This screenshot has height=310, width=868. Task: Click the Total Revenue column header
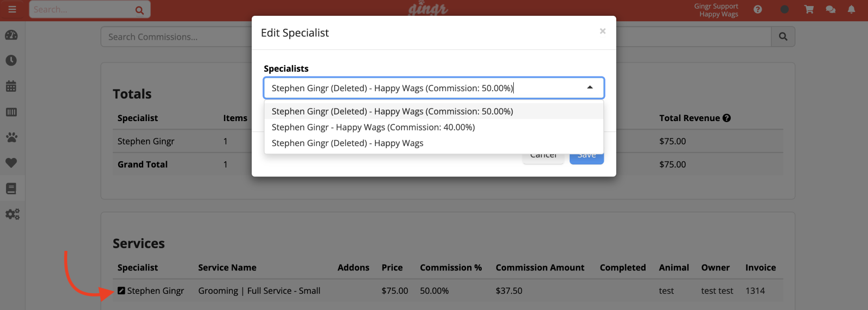point(690,118)
